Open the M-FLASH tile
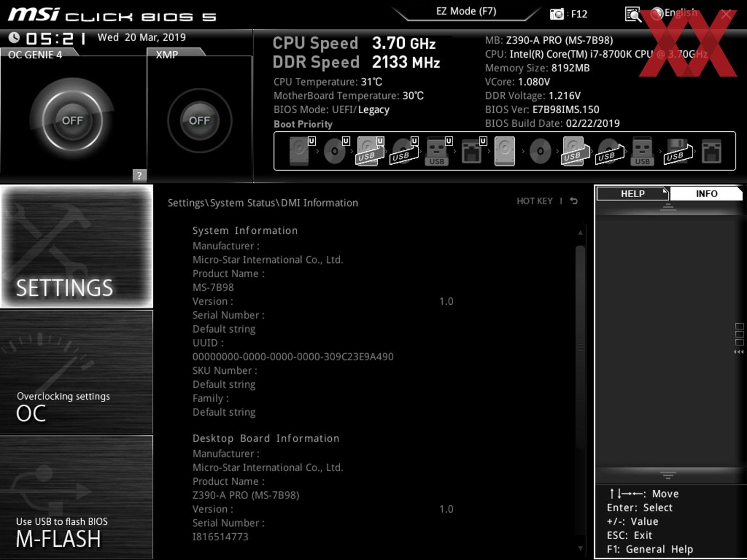Screen dimensions: 747x560 (77, 497)
